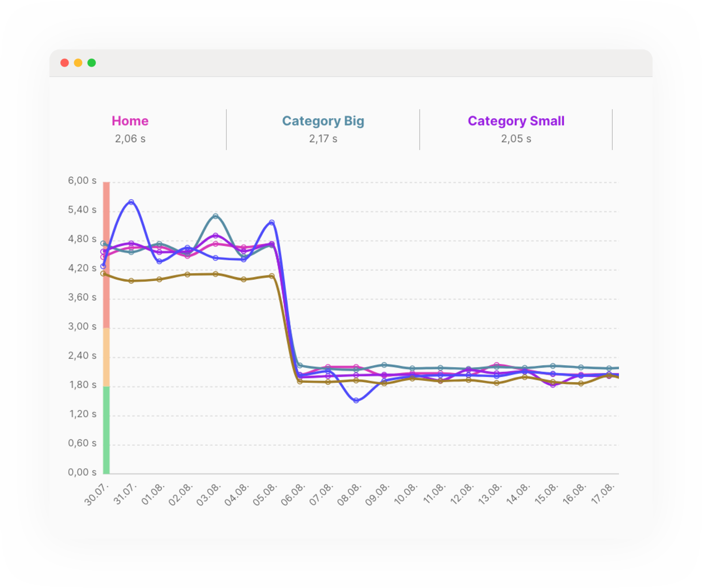Click the orange band on the y-axis
The width and height of the screenshot is (702, 588).
click(x=106, y=357)
